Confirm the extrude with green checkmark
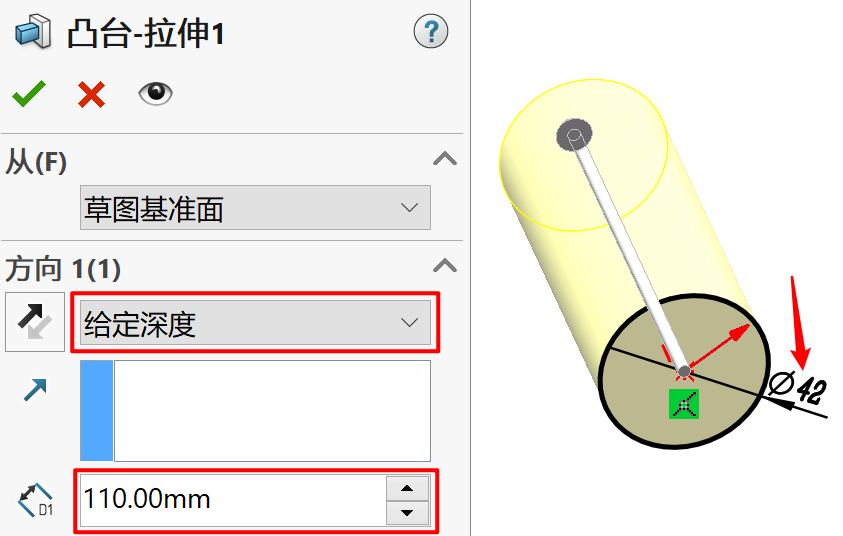Screen dimensions: 843x536 (29, 94)
